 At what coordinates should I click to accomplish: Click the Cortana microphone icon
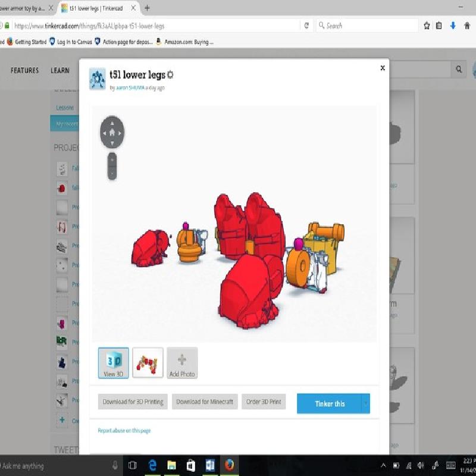115,466
